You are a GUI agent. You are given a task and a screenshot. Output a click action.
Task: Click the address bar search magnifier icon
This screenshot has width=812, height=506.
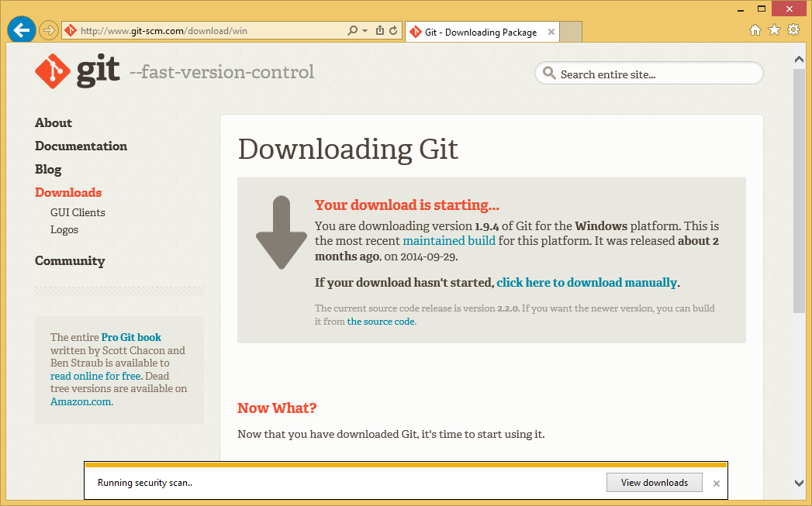(x=352, y=30)
